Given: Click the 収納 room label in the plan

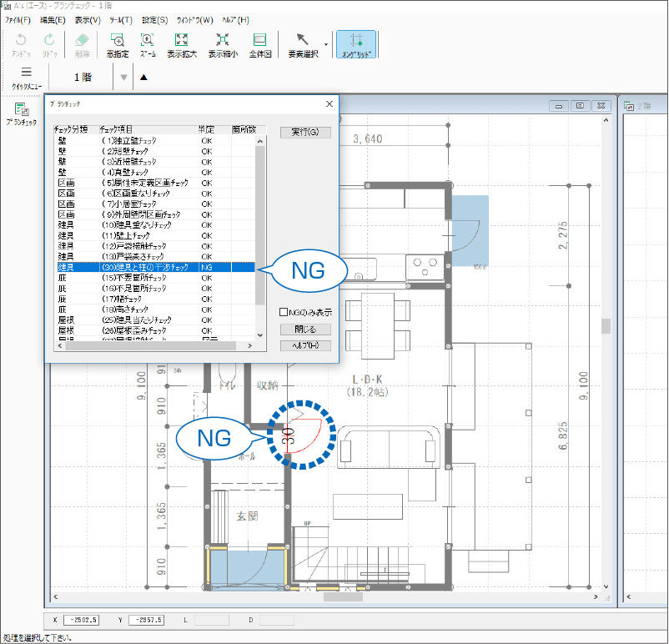Looking at the screenshot, I should pos(267,385).
